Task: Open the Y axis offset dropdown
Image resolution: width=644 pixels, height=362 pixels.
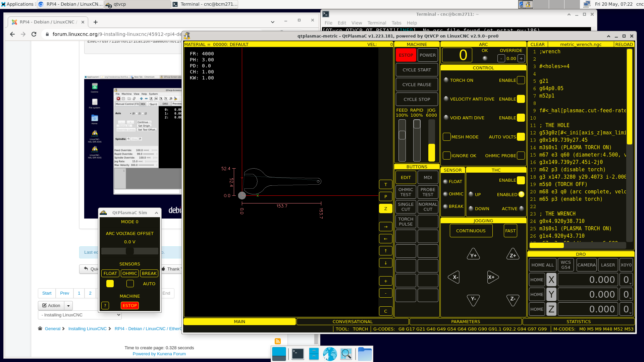Action: coord(626,294)
